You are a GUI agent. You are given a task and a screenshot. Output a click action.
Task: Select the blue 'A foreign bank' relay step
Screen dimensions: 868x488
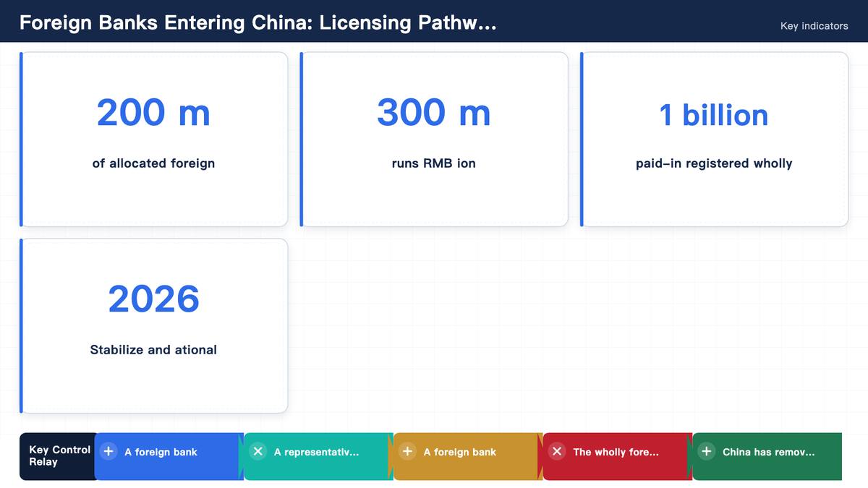pyautogui.click(x=169, y=456)
